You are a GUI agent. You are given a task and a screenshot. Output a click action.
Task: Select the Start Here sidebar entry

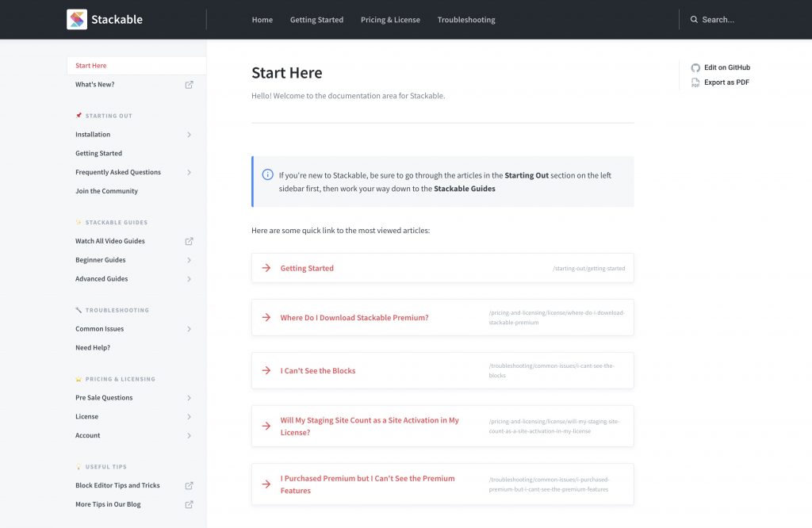(90, 65)
